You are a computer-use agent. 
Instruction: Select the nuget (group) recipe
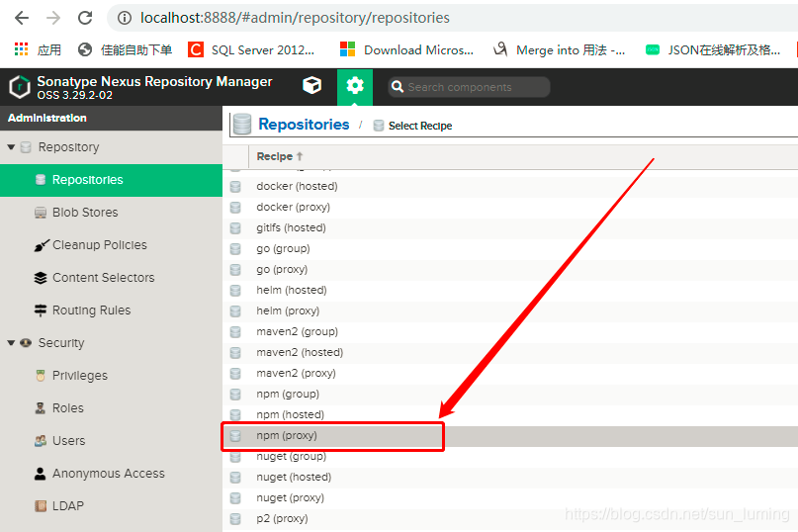click(510, 457)
